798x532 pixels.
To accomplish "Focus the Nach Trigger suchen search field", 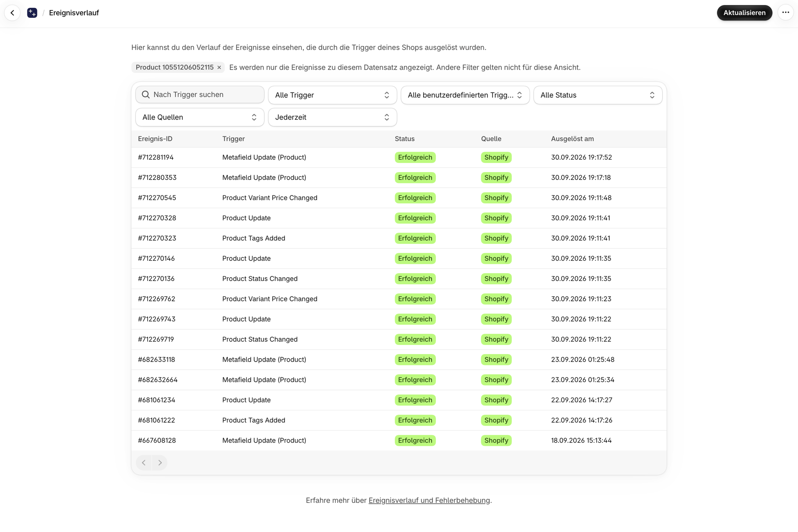I will tap(200, 95).
